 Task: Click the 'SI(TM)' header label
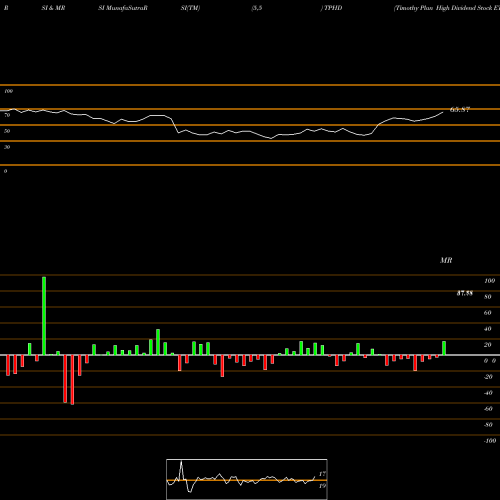coord(190,8)
